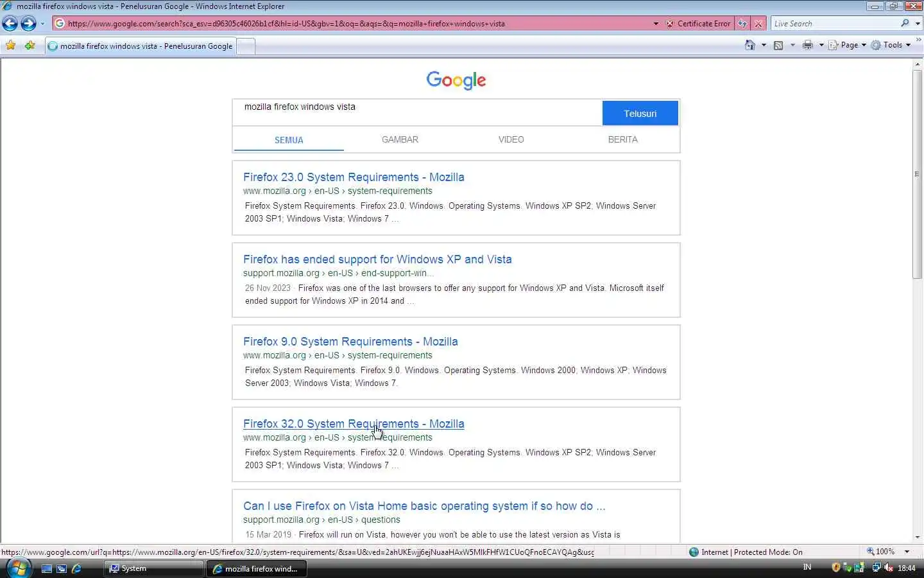924x578 pixels.
Task: Go forward with the Forward arrow button
Action: coord(28,24)
